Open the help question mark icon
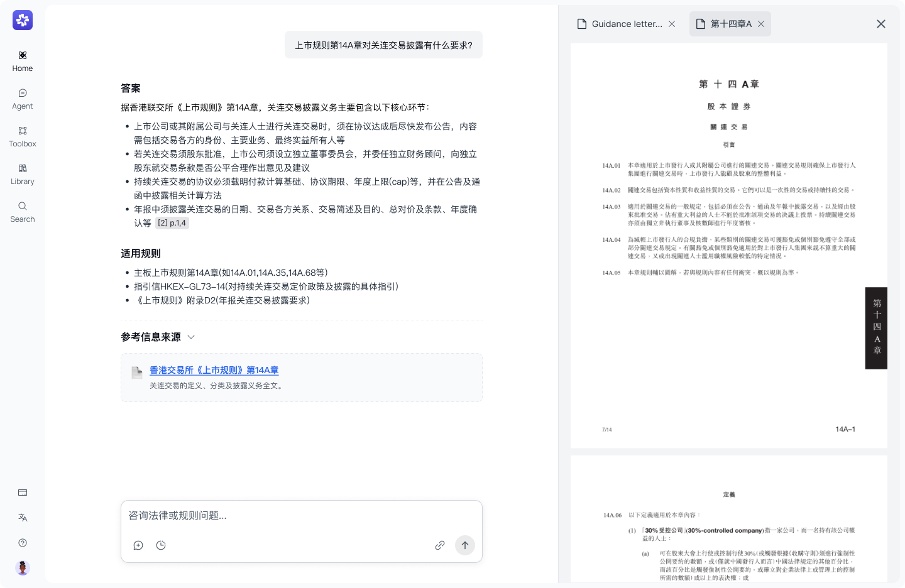 click(x=23, y=543)
